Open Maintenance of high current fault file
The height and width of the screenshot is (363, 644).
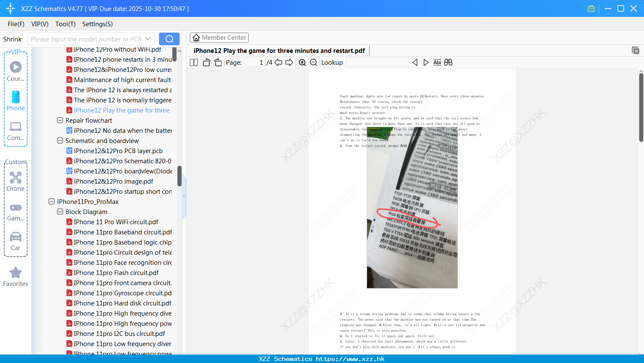click(x=118, y=80)
